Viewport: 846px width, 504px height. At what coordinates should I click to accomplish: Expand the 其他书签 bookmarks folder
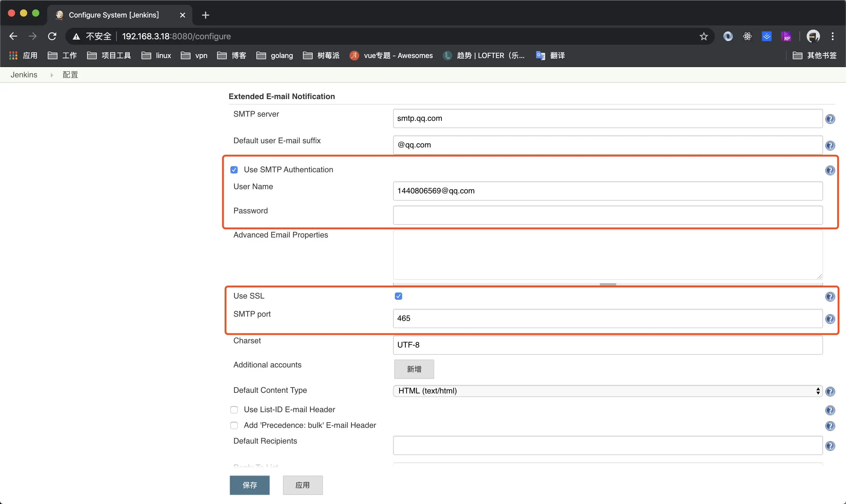(814, 55)
